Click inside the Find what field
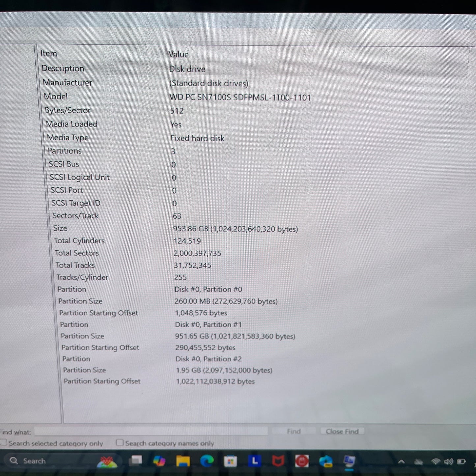 click(x=151, y=431)
